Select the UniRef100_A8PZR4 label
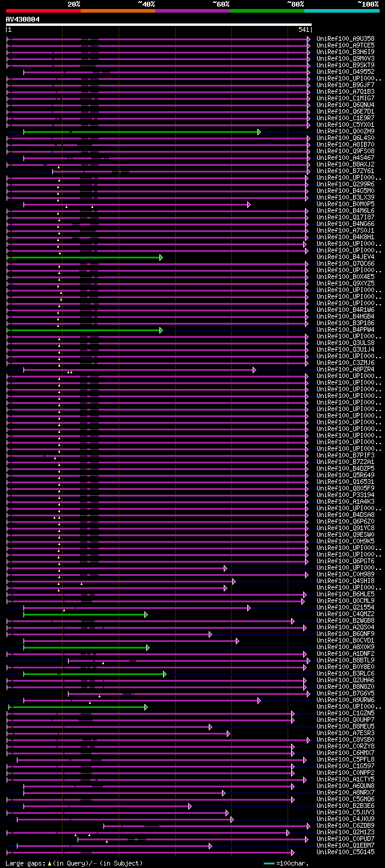Viewport: 385px width, 868px height. tap(345, 369)
